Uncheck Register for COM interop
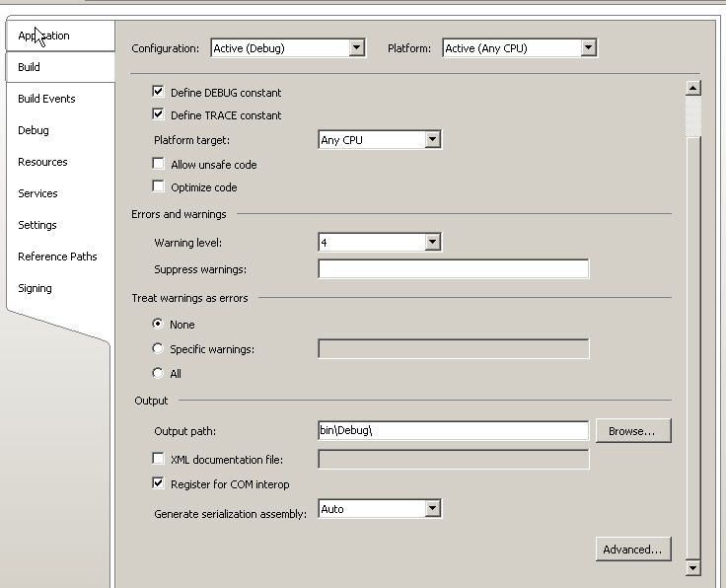726x588 pixels. point(159,483)
